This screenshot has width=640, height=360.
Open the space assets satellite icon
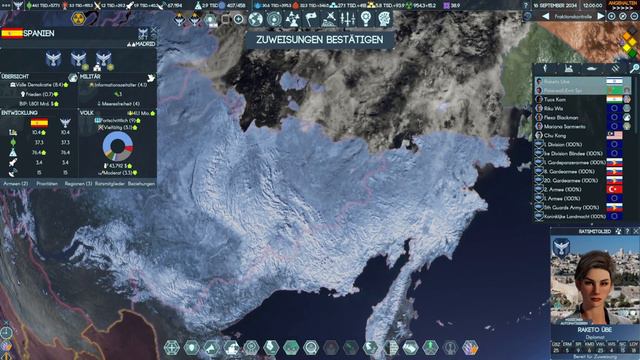[x=329, y=19]
